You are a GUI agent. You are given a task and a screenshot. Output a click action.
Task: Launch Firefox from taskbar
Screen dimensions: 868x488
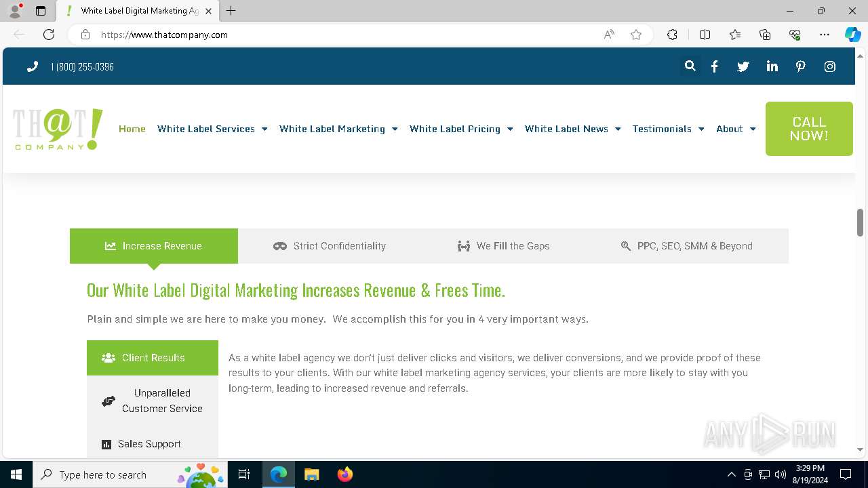tap(344, 474)
